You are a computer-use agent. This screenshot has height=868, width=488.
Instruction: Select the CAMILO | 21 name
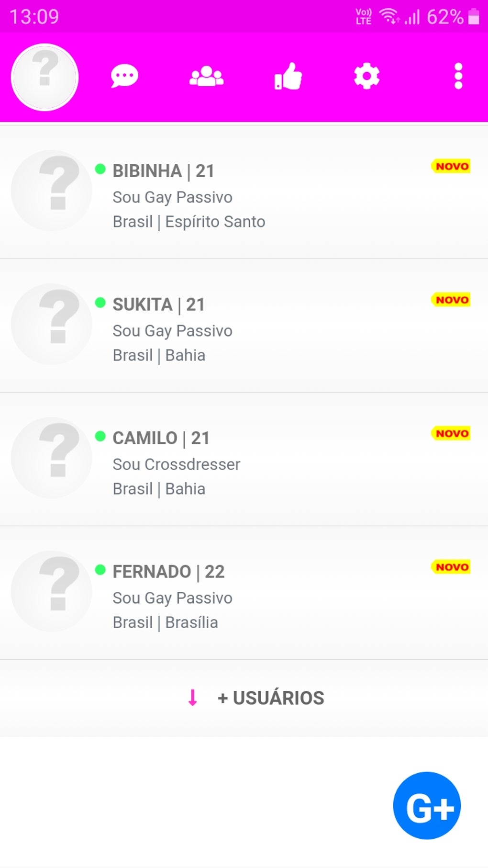click(161, 438)
